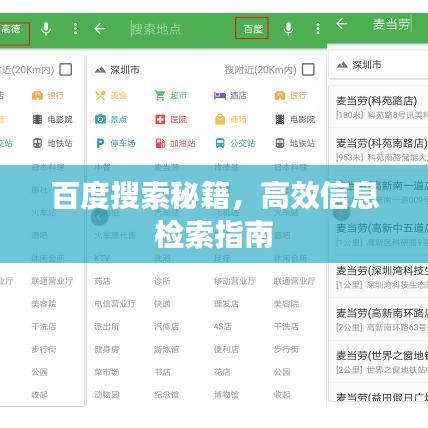The image size is (428, 428).
Task: Select the 移动营业厅 category
Action: pyautogui.click(x=235, y=281)
